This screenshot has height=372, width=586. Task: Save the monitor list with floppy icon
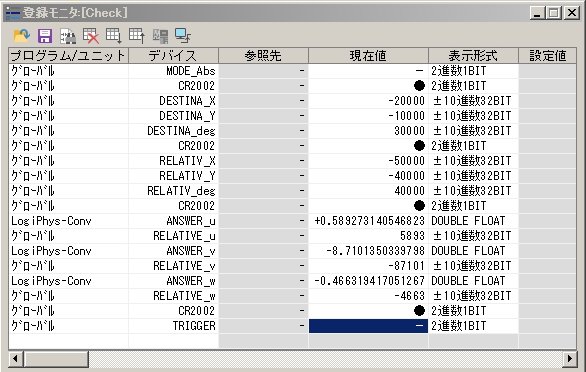tap(45, 36)
